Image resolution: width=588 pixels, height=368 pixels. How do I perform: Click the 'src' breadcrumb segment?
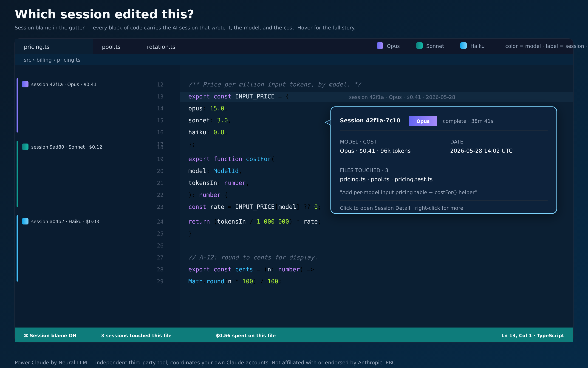(28, 60)
